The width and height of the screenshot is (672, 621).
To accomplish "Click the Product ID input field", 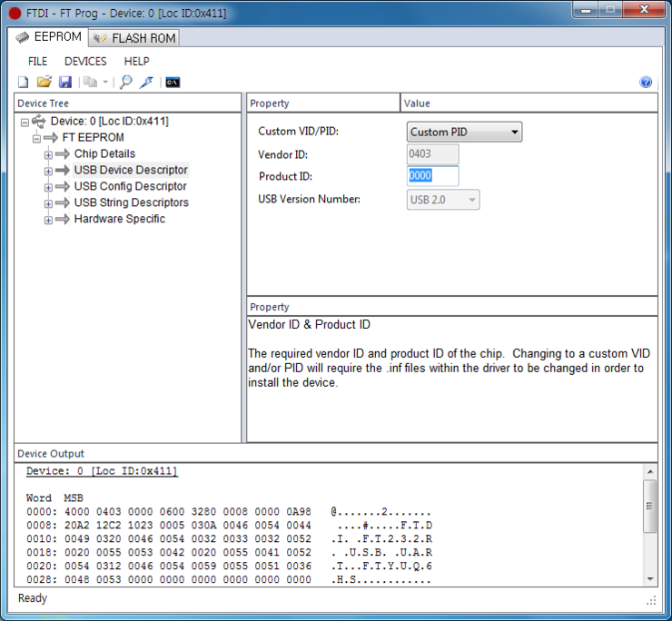I will click(432, 176).
